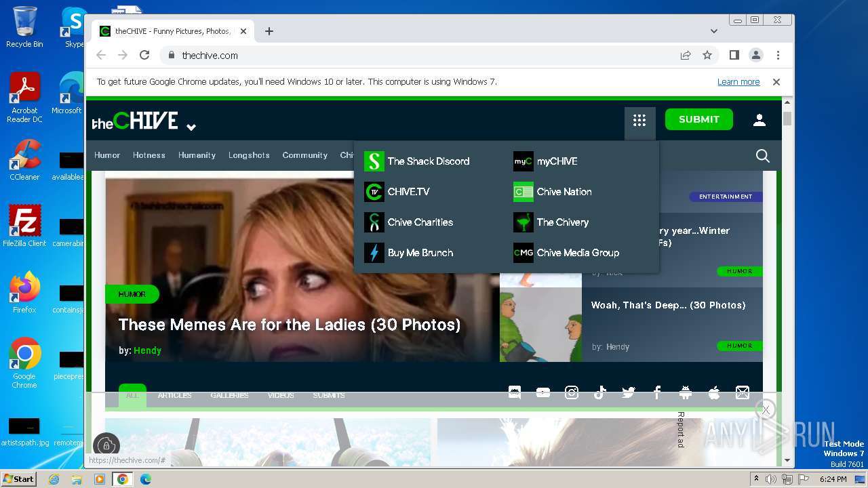This screenshot has width=868, height=488.
Task: Click the CMG Chive Media Group icon
Action: 524,253
